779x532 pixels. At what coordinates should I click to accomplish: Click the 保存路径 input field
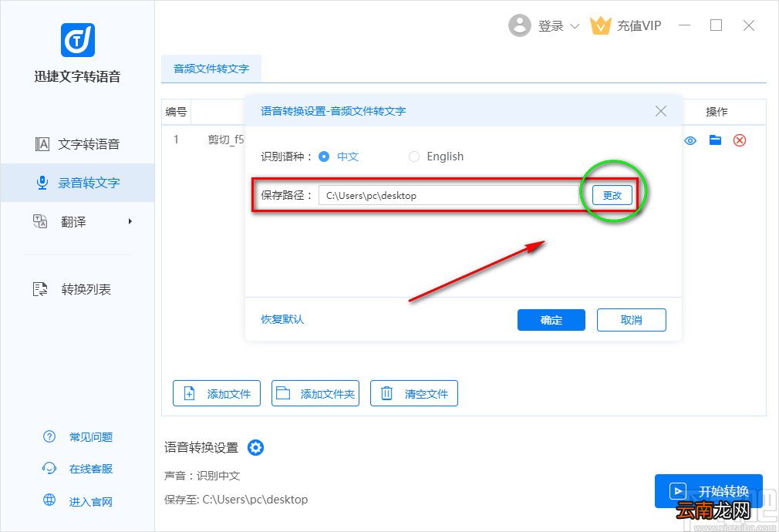[x=449, y=195]
